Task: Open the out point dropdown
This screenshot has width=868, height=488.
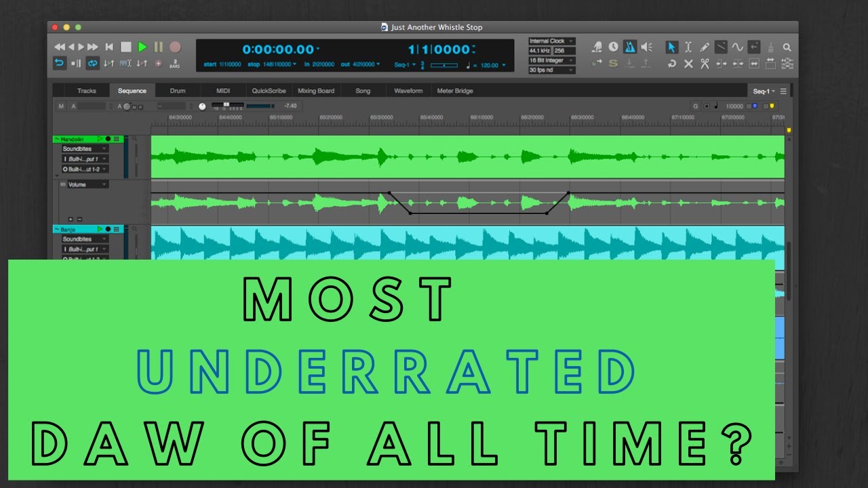Action: 378,64
